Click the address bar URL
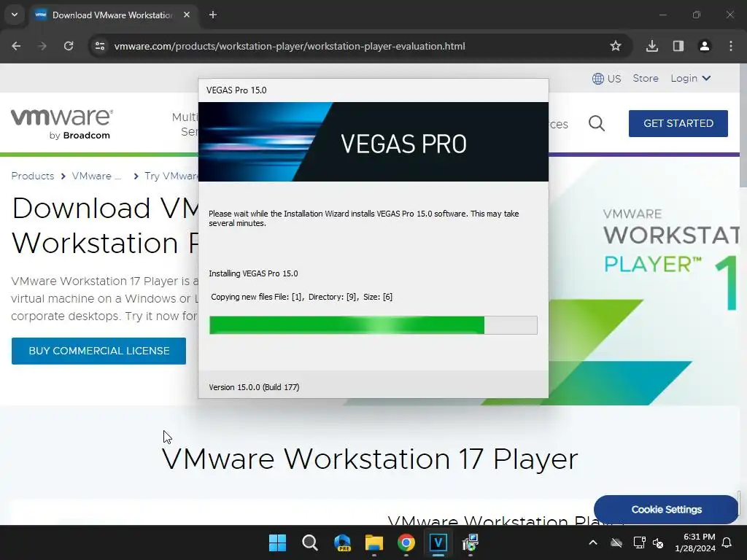This screenshot has width=747, height=560. (x=290, y=46)
